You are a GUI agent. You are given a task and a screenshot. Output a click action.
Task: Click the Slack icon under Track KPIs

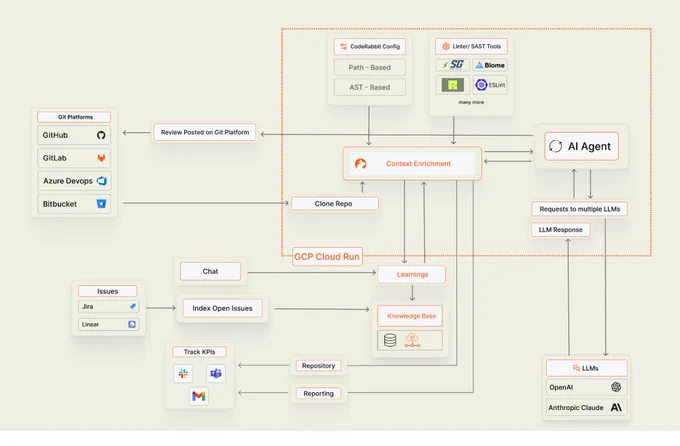[x=183, y=373]
